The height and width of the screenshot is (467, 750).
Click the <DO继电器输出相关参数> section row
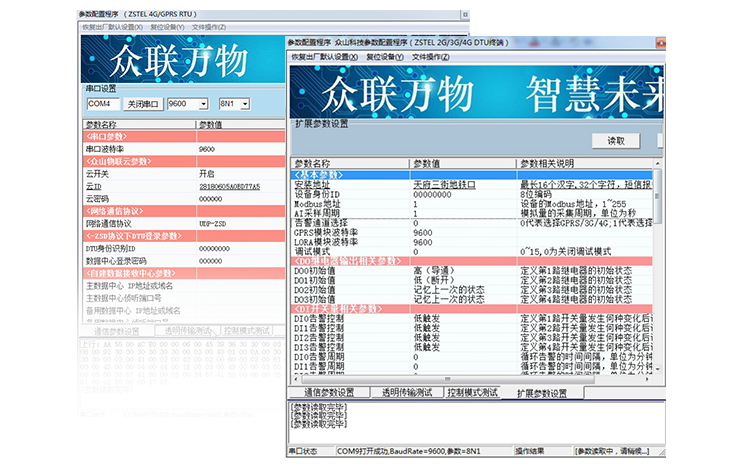pyautogui.click(x=471, y=261)
